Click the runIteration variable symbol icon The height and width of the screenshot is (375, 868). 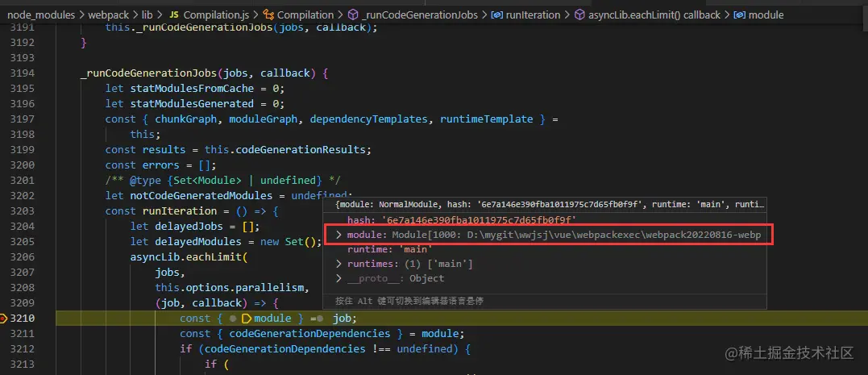(x=497, y=15)
